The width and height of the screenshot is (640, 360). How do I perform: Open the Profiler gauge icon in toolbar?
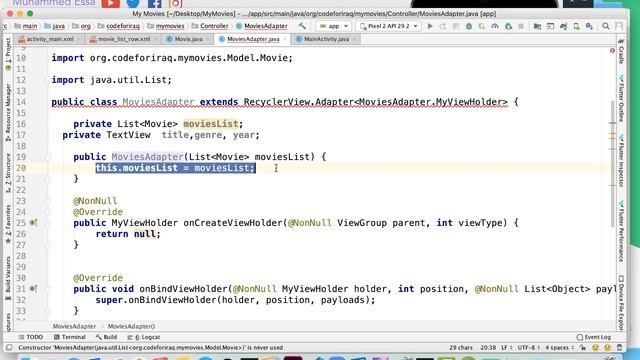[x=495, y=26]
